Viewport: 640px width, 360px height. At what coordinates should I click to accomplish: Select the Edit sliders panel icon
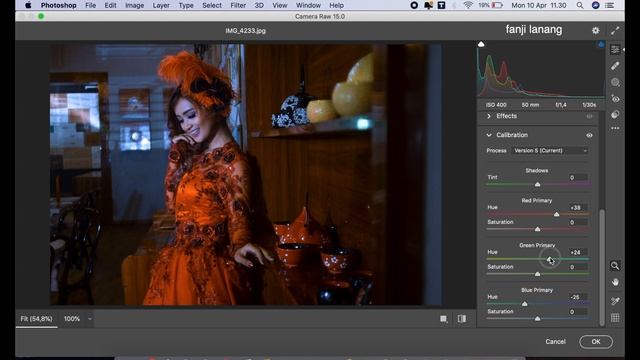[615, 49]
